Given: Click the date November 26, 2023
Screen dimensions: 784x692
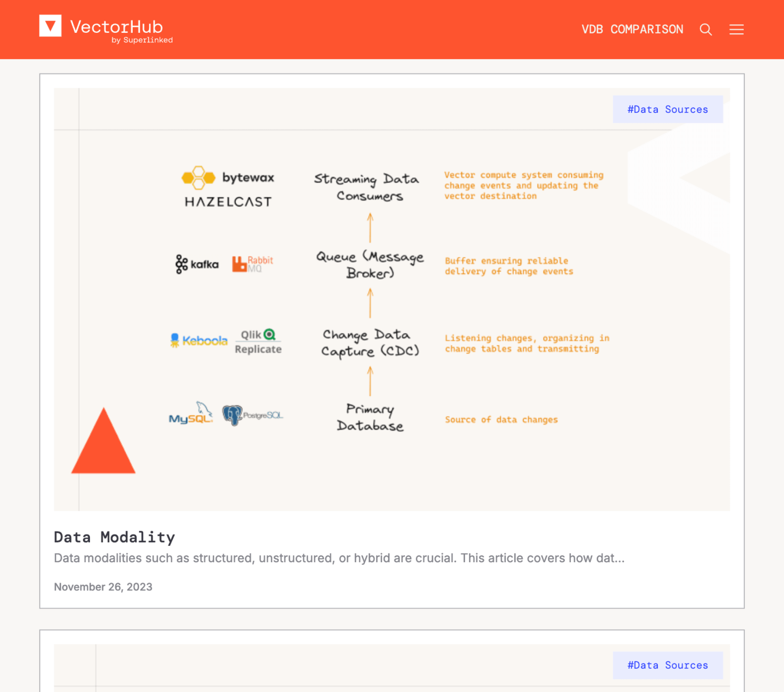Looking at the screenshot, I should [x=103, y=587].
